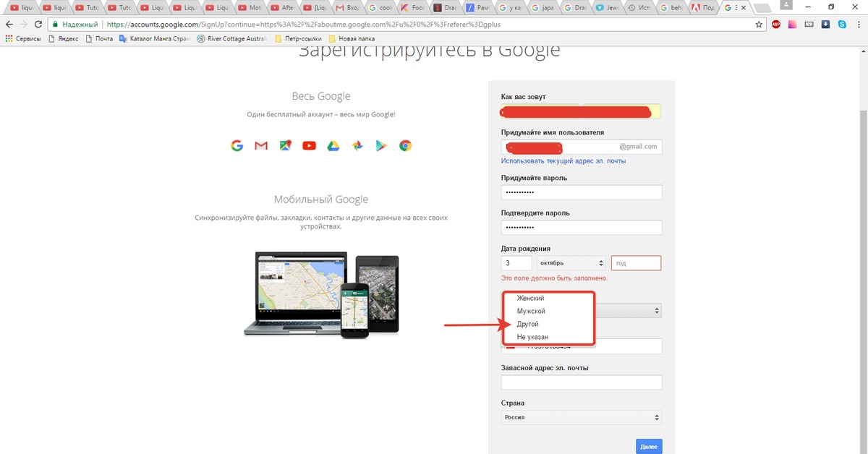Screen dimensions: 868x454
Task: Click the pink gradient extension icon
Action: click(x=793, y=24)
